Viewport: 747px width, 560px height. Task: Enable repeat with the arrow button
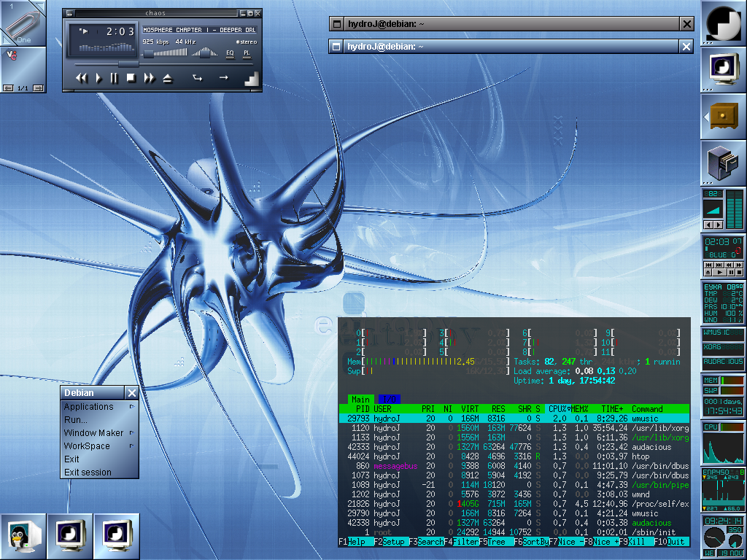pyautogui.click(x=223, y=78)
